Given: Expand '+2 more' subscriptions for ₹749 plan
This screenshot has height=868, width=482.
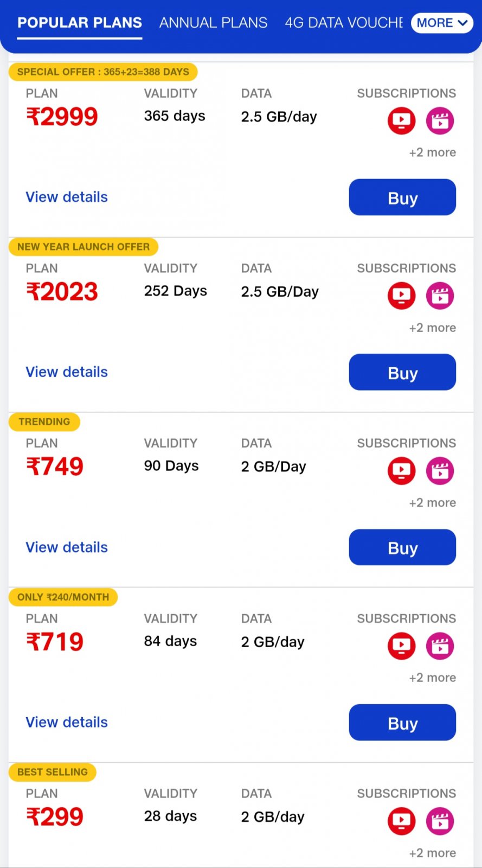Looking at the screenshot, I should (432, 503).
